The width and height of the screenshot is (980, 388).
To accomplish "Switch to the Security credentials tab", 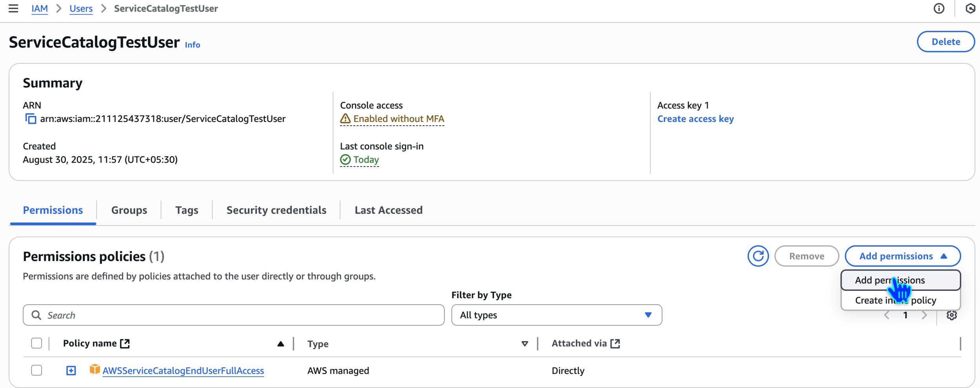I will click(x=276, y=210).
